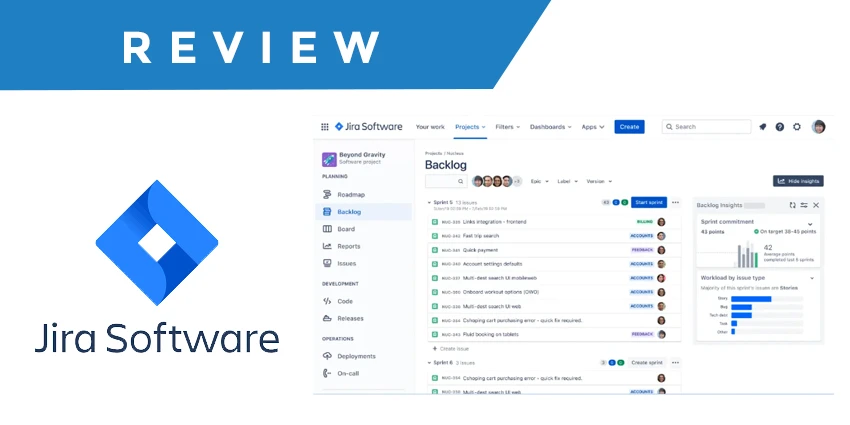Open the notifications icon in top bar
850x425 pixels.
(763, 127)
